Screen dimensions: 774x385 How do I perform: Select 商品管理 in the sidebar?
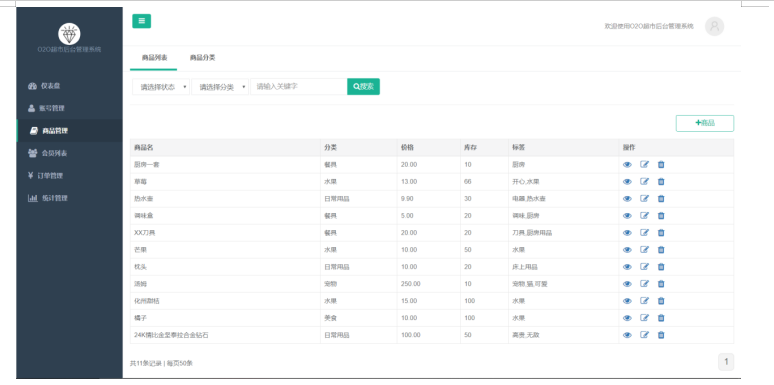[x=69, y=131]
